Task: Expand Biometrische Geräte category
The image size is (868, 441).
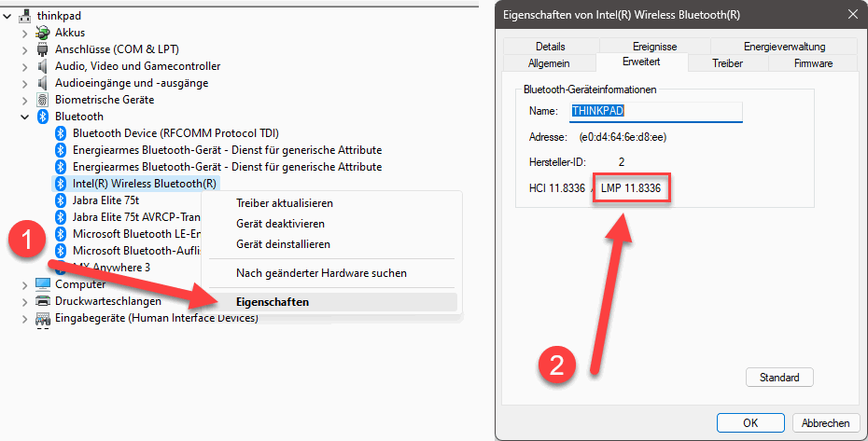Action: pyautogui.click(x=24, y=100)
